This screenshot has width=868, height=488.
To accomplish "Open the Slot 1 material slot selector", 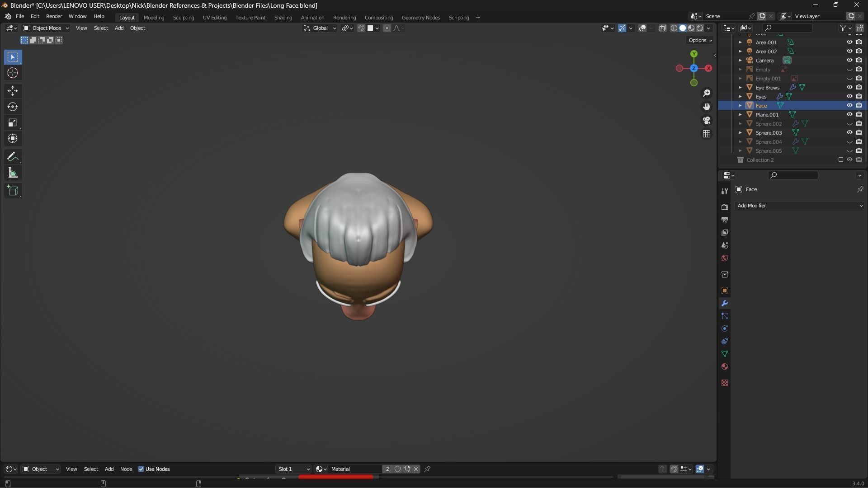I will [x=293, y=469].
